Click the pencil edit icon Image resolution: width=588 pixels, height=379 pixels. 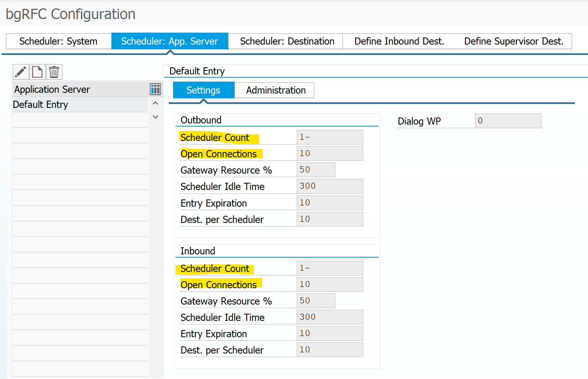point(21,72)
